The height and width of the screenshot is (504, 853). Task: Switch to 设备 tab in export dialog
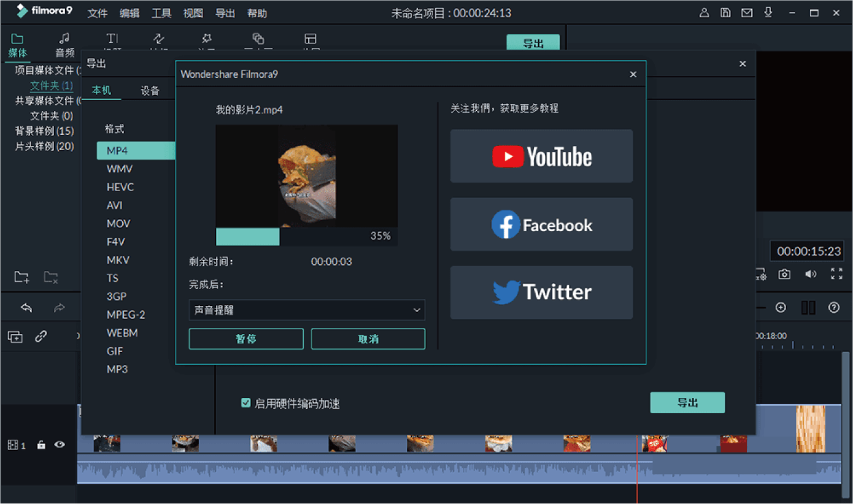pos(150,91)
